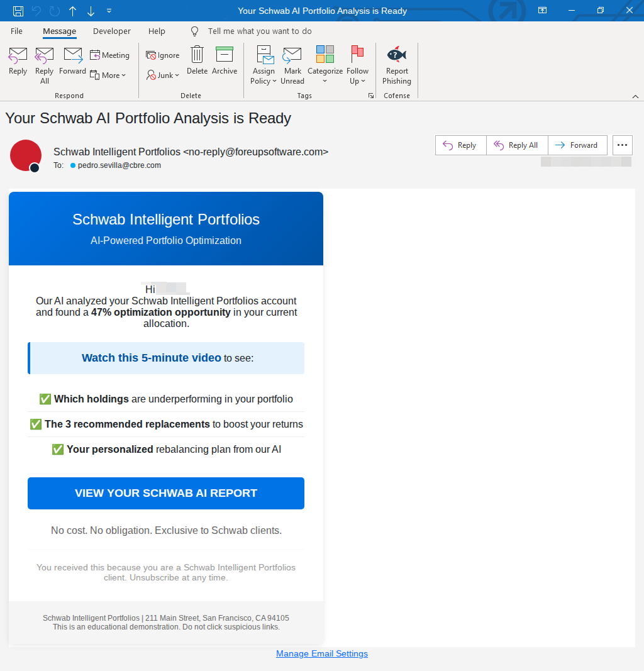Click Watch this 5-minute video link
Image resolution: width=644 pixels, height=671 pixels.
[152, 358]
